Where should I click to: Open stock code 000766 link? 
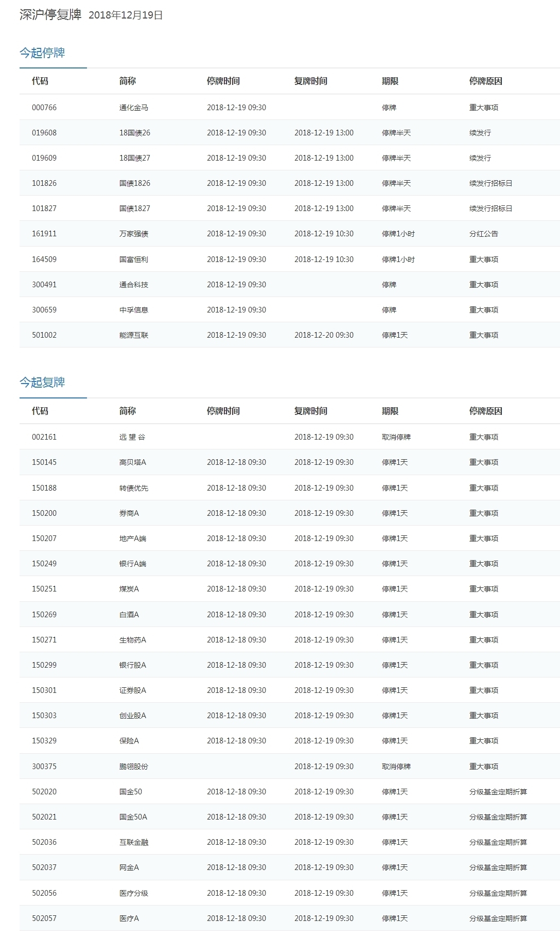pos(44,108)
